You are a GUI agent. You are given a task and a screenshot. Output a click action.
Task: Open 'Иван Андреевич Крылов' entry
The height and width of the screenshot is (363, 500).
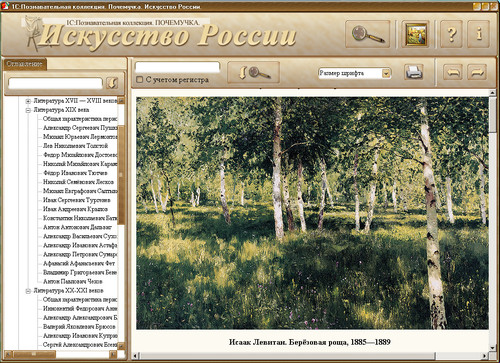pyautogui.click(x=75, y=209)
